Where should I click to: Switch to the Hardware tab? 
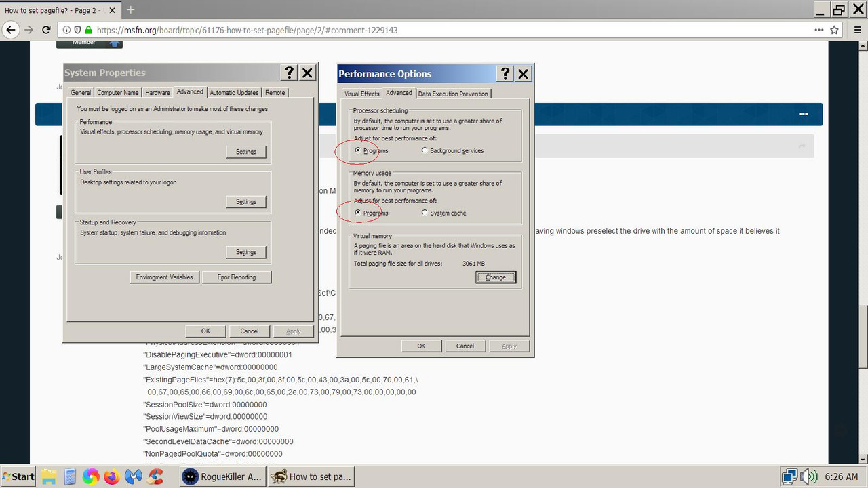157,93
